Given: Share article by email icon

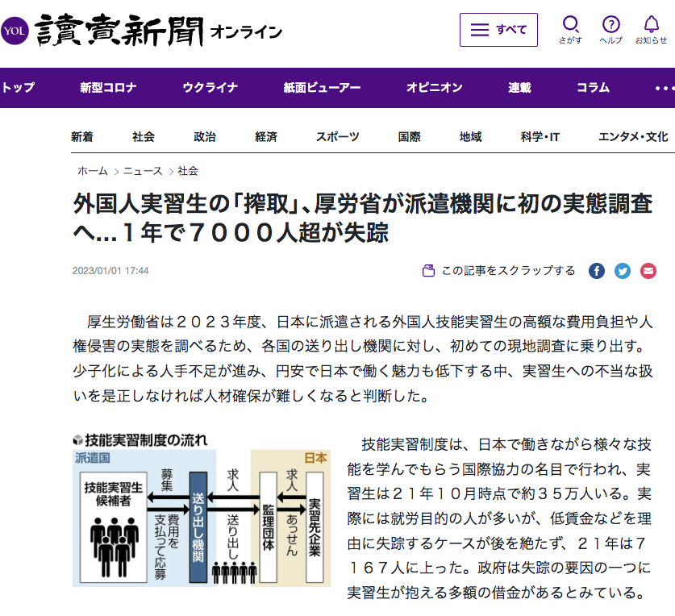Looking at the screenshot, I should pyautogui.click(x=648, y=271).
